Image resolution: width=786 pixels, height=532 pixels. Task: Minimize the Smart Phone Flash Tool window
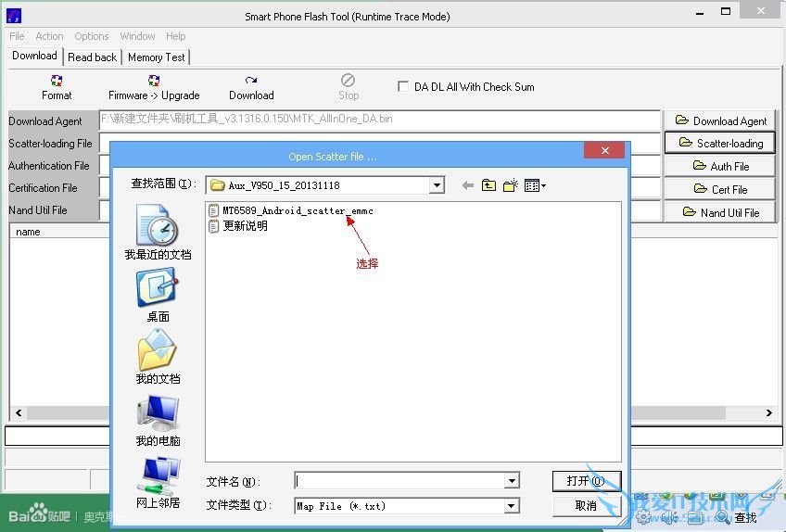point(700,11)
